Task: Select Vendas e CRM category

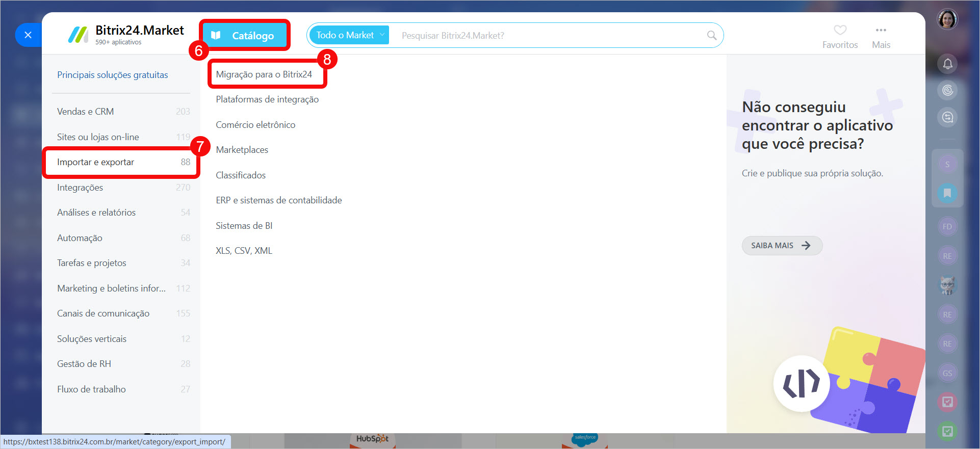Action: [x=123, y=112]
